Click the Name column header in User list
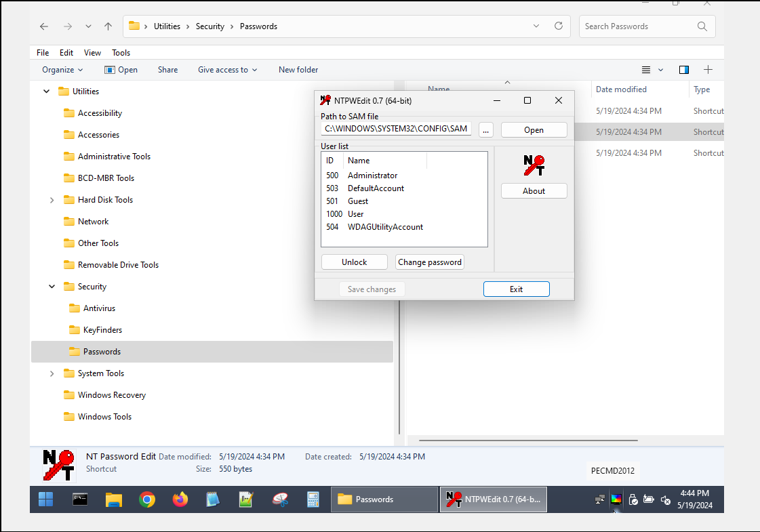The height and width of the screenshot is (532, 760). click(385, 161)
